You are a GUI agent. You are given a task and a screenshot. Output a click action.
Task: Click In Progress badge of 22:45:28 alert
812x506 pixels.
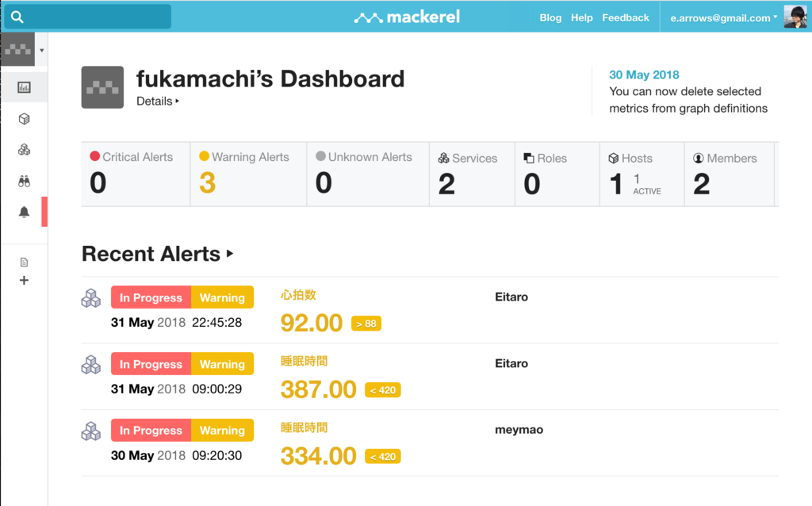151,297
